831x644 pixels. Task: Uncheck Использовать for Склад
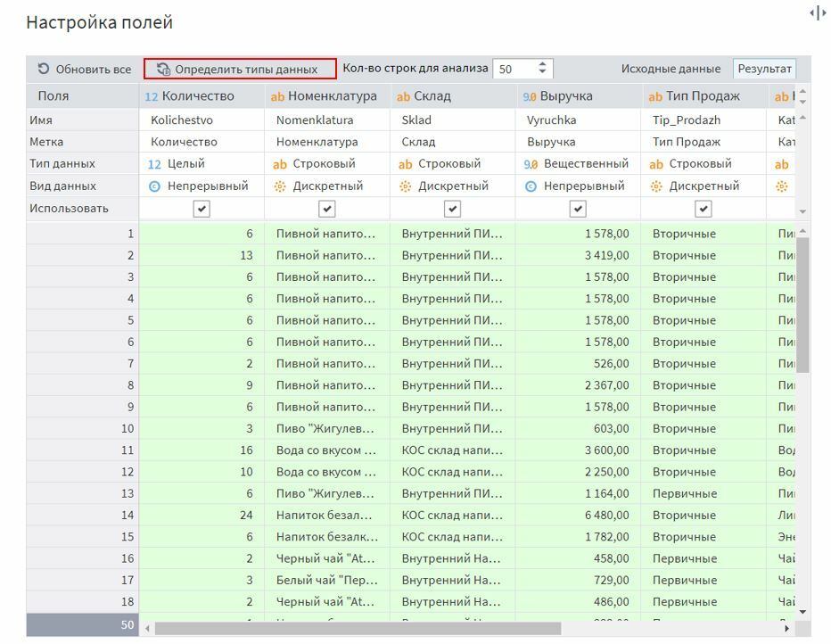click(452, 209)
